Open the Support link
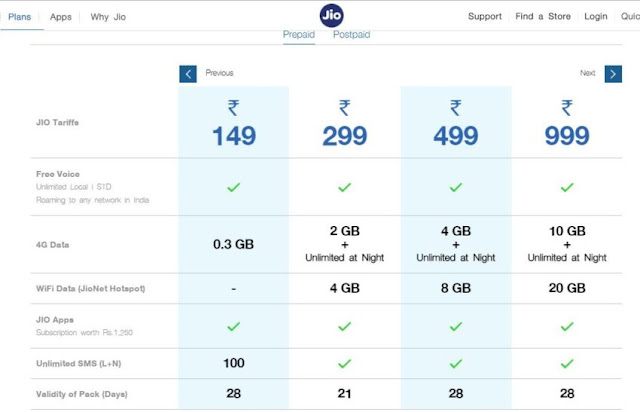 [x=485, y=16]
